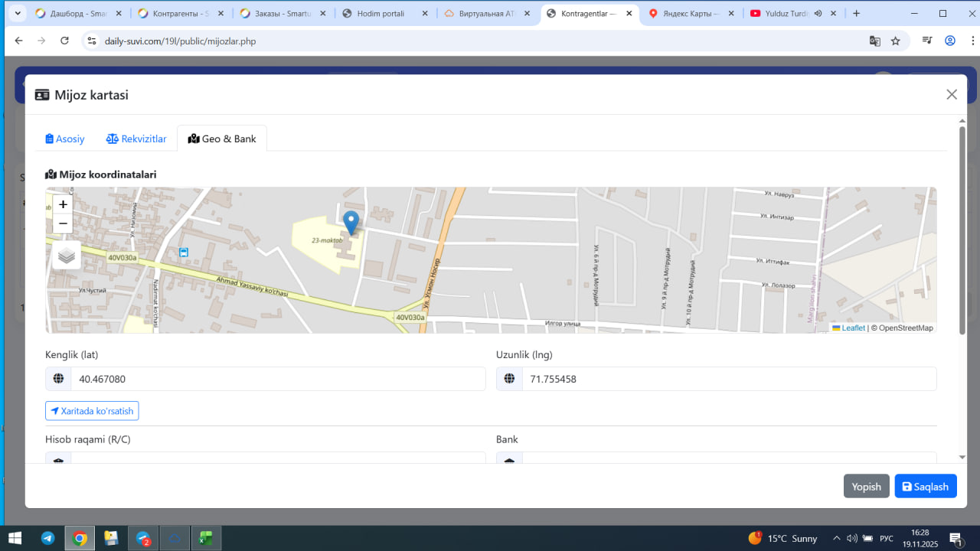Open the OpenStreetMap attribution link

906,328
